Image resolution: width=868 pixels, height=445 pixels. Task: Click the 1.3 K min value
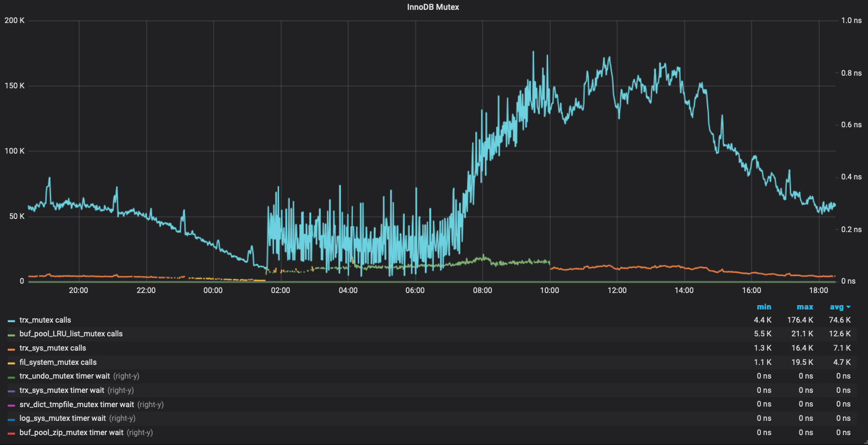point(763,348)
